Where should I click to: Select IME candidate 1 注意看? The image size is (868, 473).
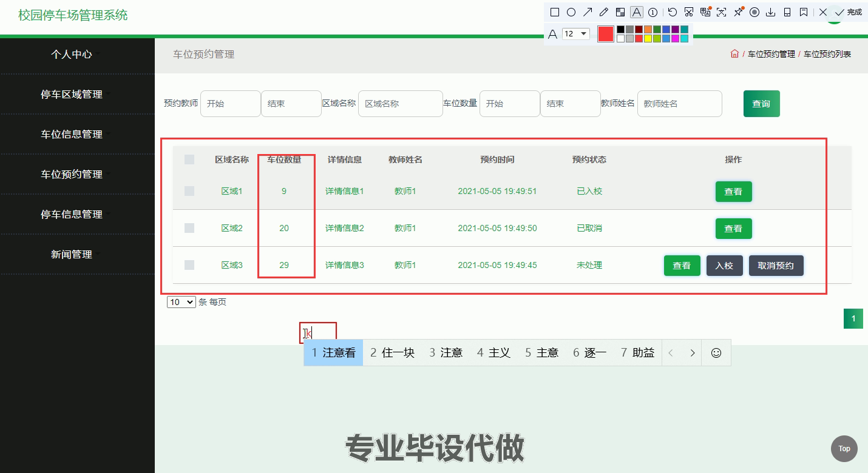[333, 352]
